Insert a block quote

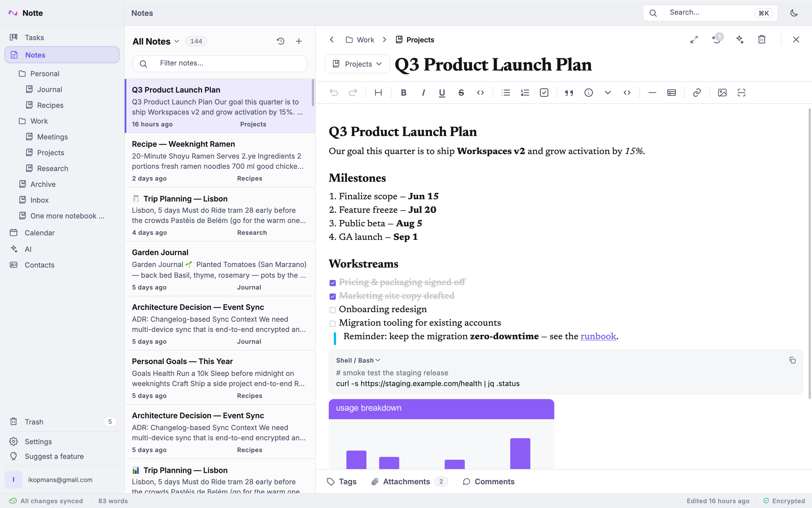[x=569, y=92]
